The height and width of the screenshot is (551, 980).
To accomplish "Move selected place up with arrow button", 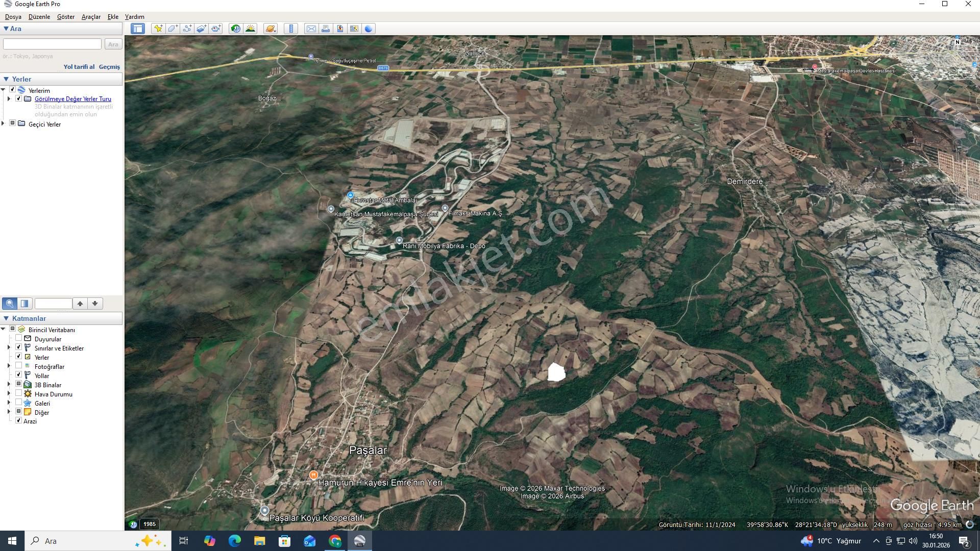I will [80, 304].
